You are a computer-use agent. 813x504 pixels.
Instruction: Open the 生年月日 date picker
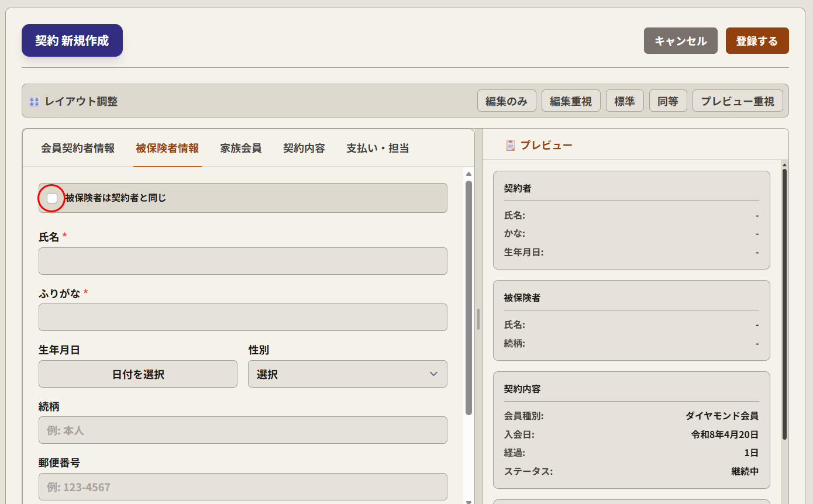tap(138, 374)
